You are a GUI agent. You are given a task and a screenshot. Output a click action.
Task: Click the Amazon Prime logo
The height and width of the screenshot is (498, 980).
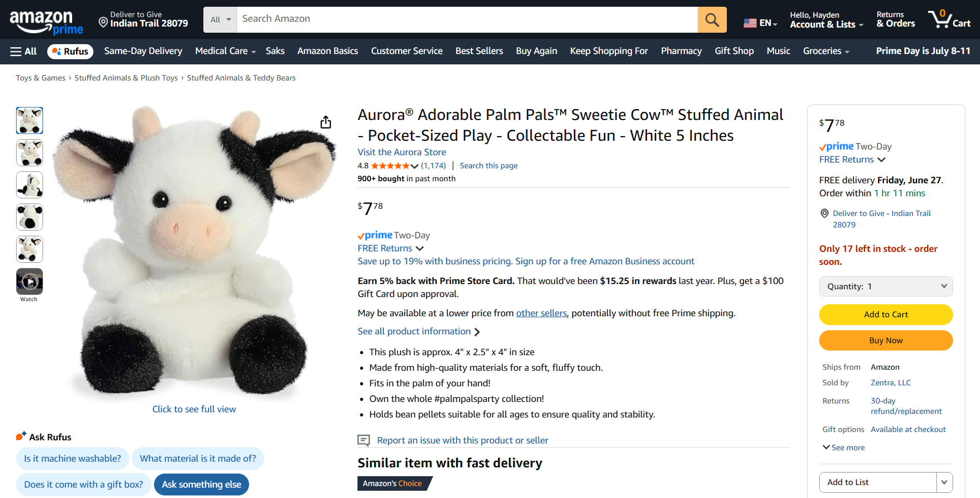[x=46, y=22]
